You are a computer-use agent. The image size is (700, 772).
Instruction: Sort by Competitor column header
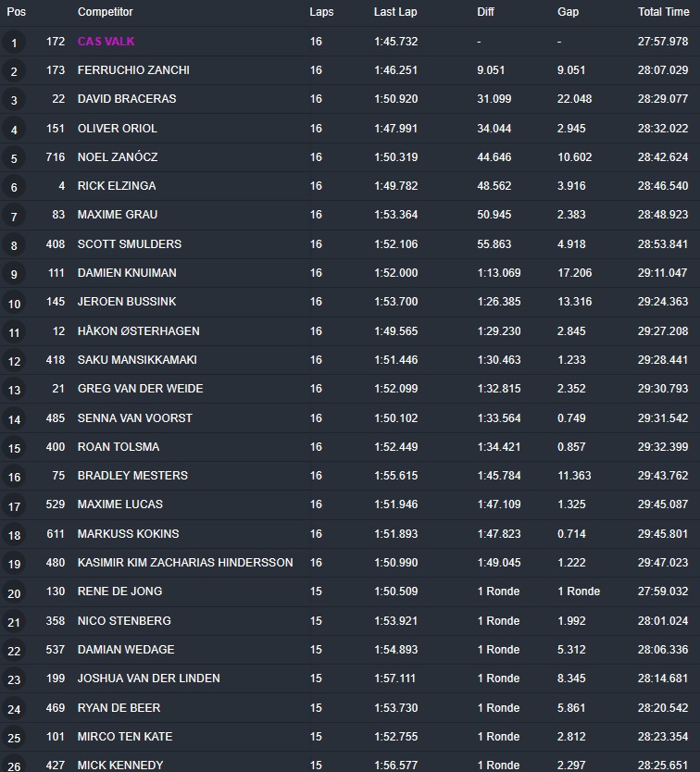pyautogui.click(x=106, y=12)
